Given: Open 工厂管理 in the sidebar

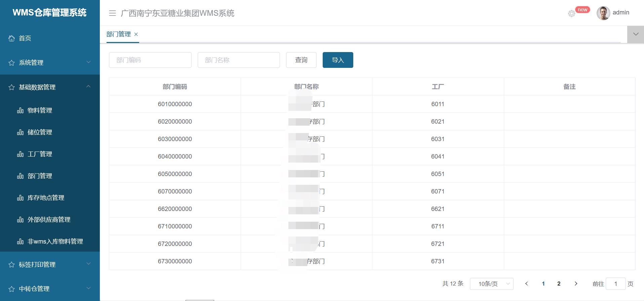Looking at the screenshot, I should pos(40,154).
